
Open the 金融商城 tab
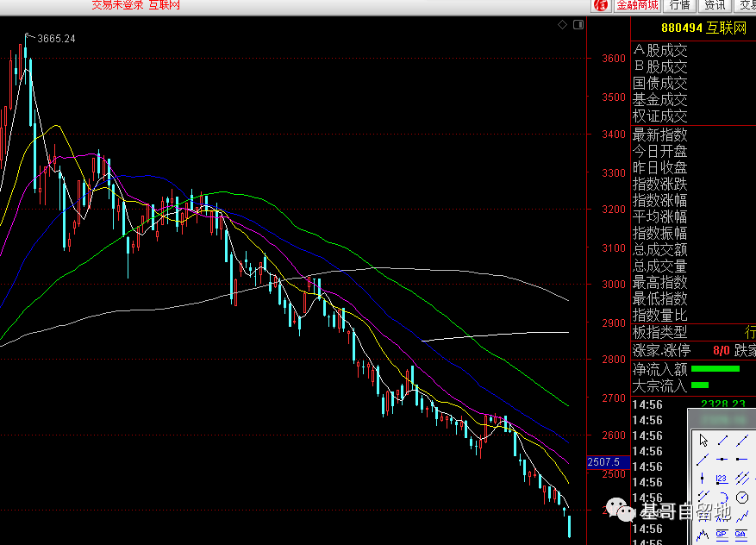637,5
